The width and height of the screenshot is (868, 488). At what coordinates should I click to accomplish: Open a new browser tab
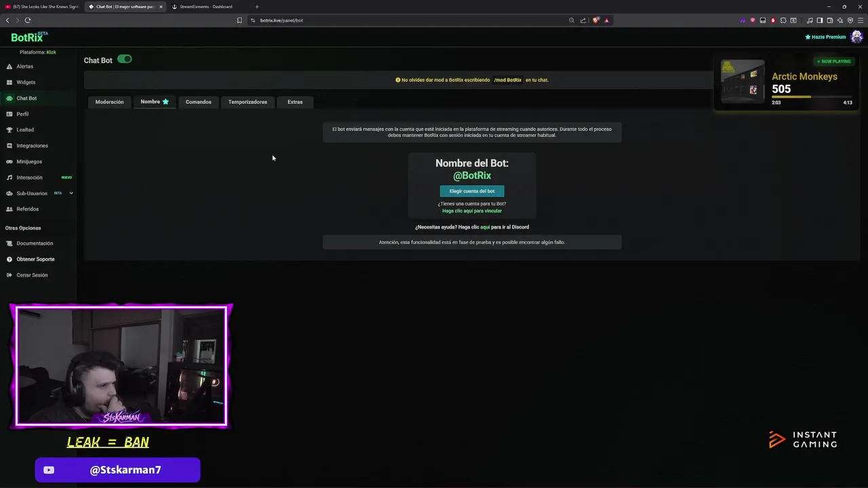pyautogui.click(x=256, y=7)
